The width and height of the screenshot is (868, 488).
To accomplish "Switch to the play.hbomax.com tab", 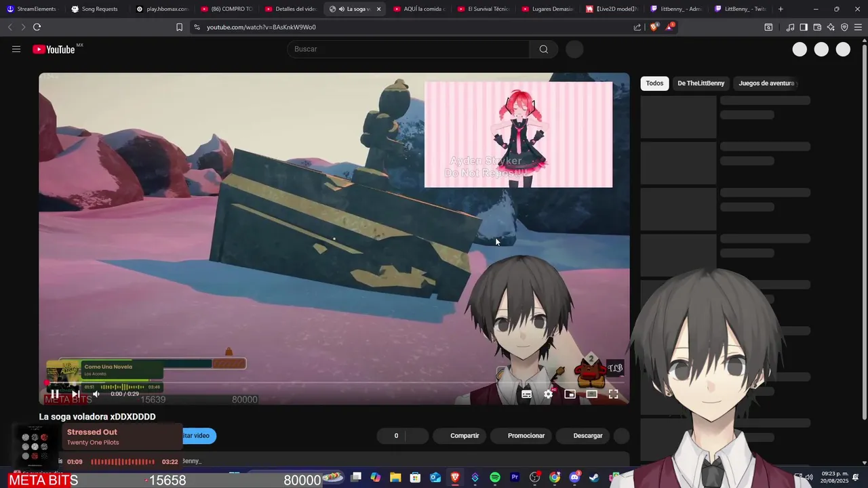I will coord(161,9).
